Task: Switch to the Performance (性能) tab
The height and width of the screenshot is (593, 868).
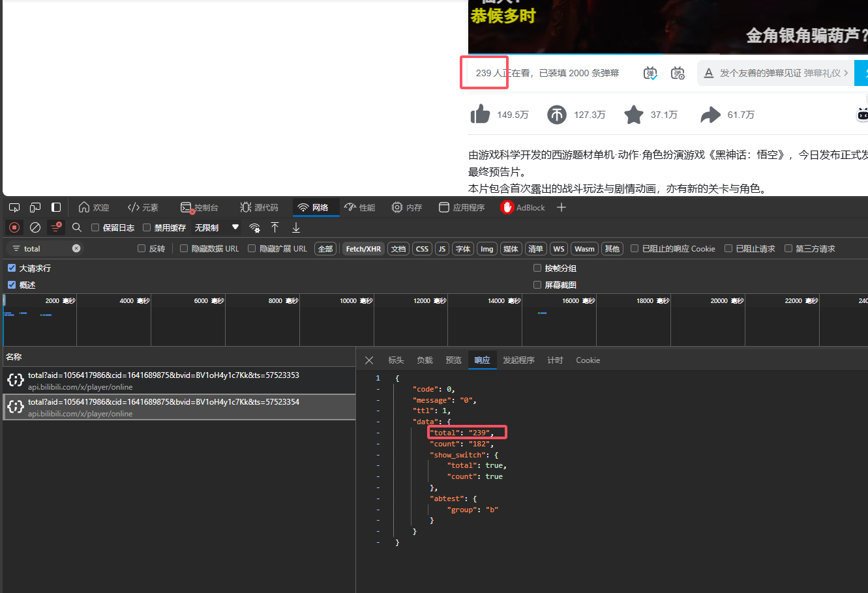Action: click(360, 207)
